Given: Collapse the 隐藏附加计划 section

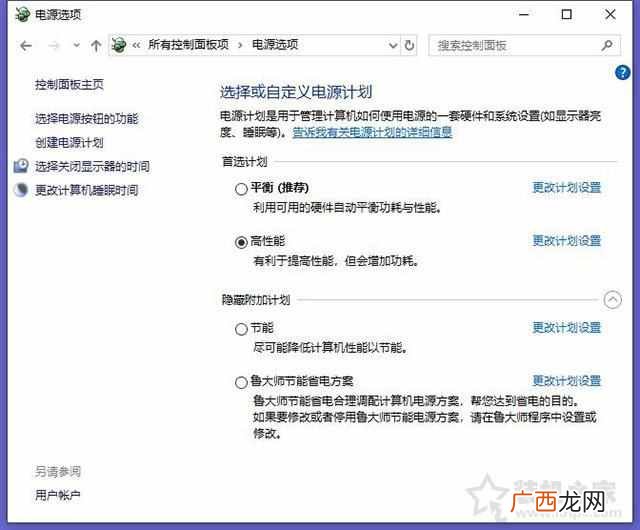Looking at the screenshot, I should pyautogui.click(x=612, y=300).
